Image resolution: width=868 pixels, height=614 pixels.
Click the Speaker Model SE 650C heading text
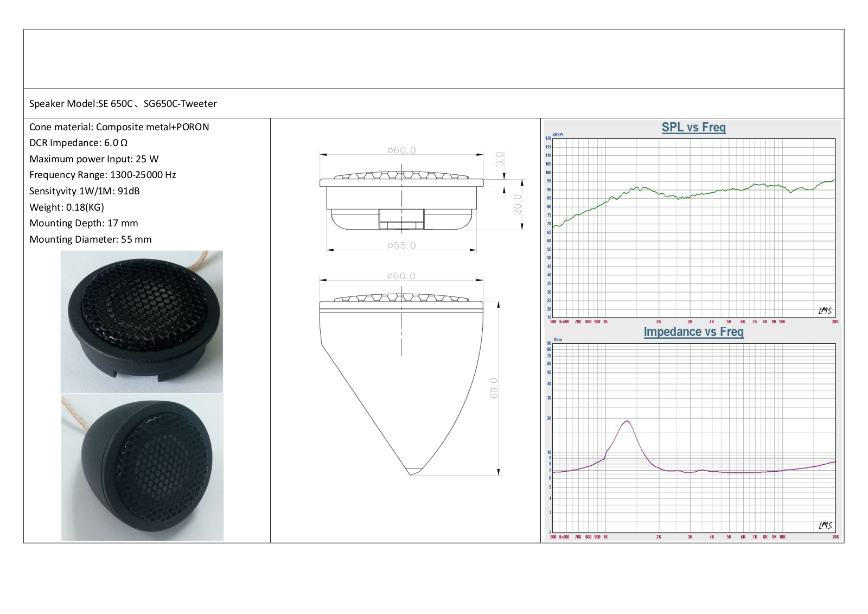[x=123, y=104]
